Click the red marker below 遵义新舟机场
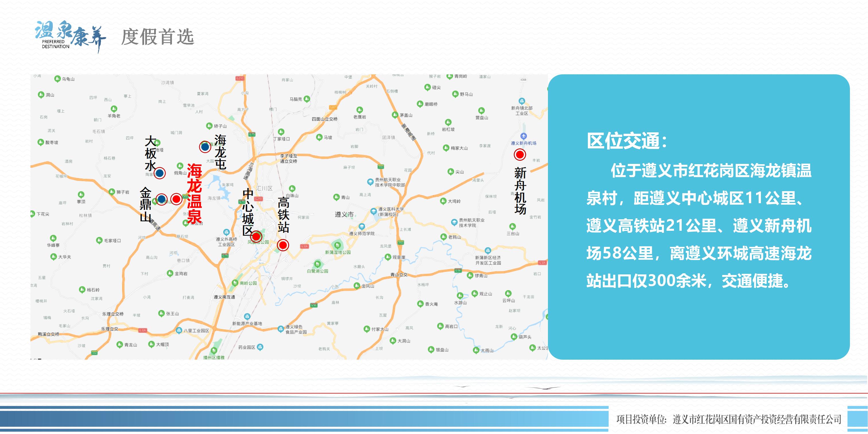The image size is (868, 434). coord(520,155)
